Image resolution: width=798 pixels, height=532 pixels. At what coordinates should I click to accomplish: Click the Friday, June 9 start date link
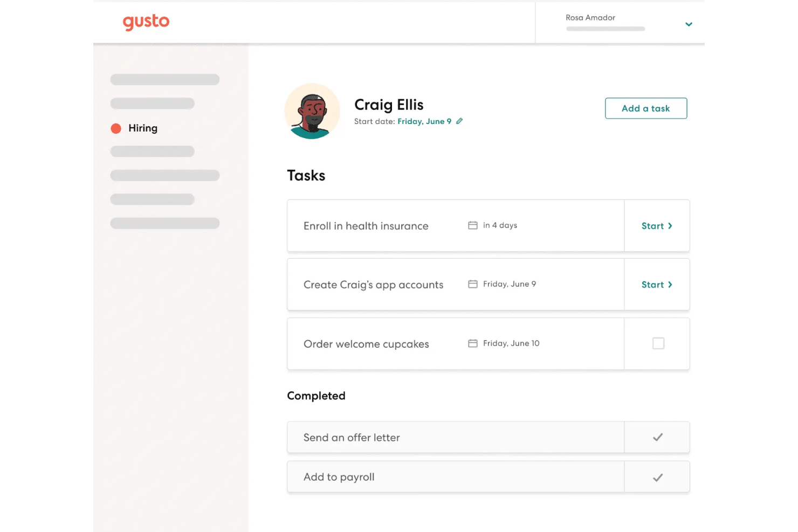[424, 121]
